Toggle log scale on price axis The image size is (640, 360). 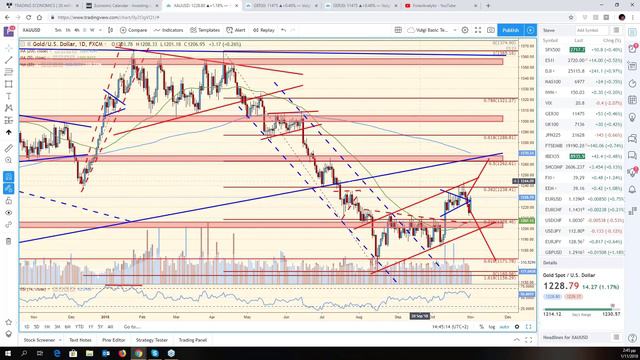[492, 327]
